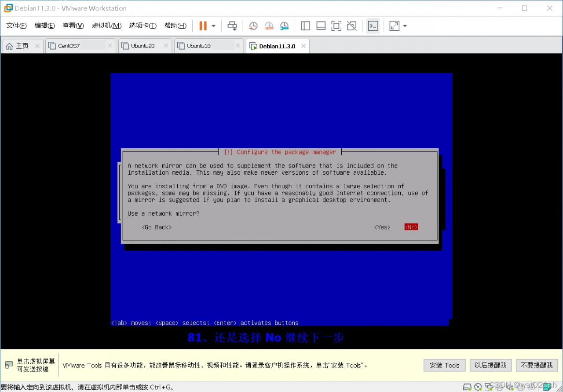Close the 主页 tab

click(x=37, y=46)
